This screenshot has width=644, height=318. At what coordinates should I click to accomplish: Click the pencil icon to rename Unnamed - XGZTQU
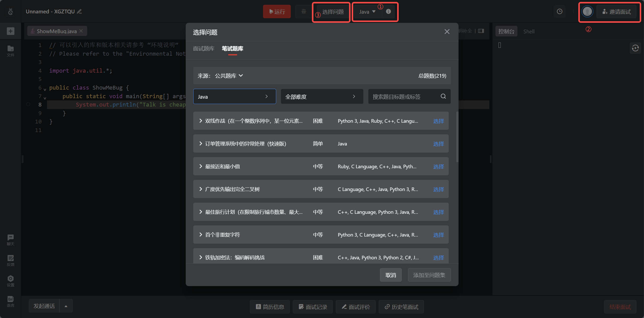[x=80, y=11]
